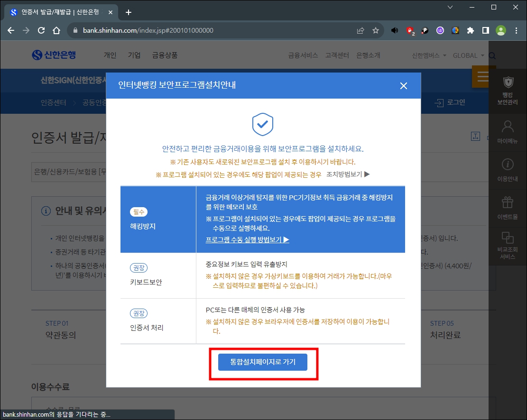This screenshot has height=420, width=527.
Task: Open the 개인 menu
Action: [110, 55]
